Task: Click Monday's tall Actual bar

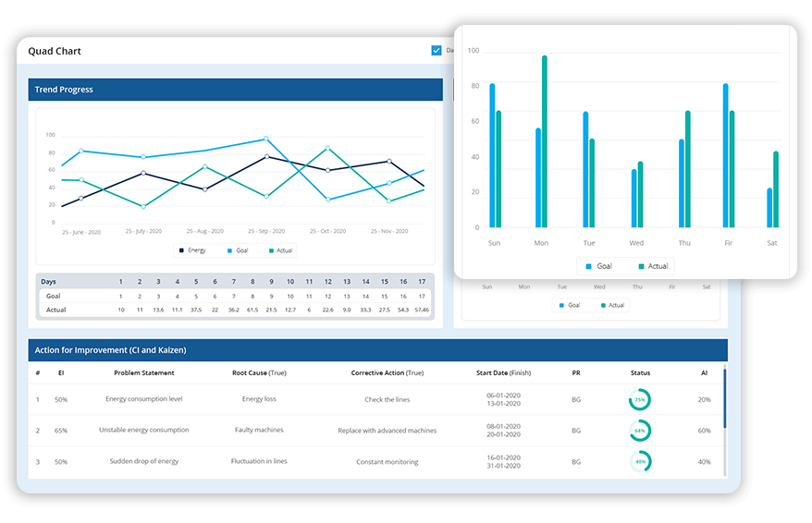Action: [545, 141]
